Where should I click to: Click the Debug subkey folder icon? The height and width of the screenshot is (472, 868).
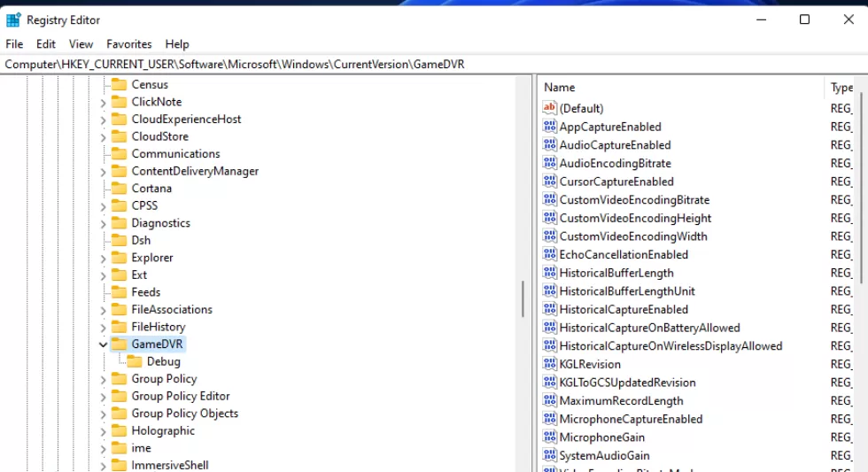pyautogui.click(x=135, y=361)
